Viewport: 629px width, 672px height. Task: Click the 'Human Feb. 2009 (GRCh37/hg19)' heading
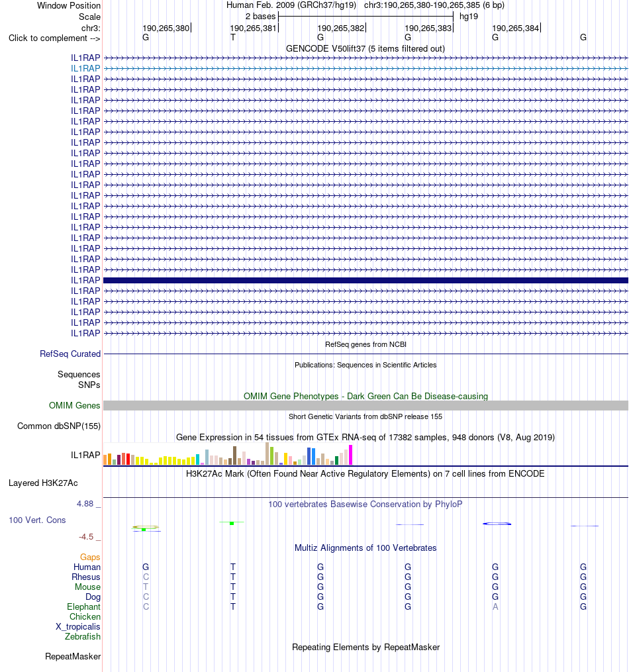click(x=291, y=5)
